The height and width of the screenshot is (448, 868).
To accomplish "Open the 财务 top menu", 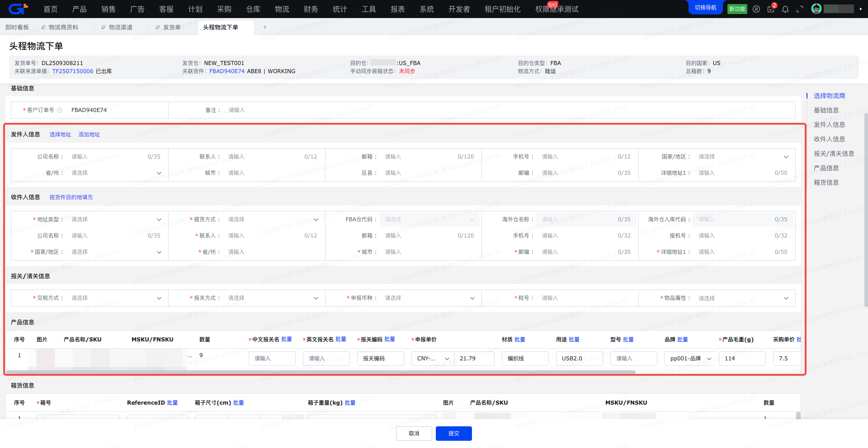I will (311, 9).
